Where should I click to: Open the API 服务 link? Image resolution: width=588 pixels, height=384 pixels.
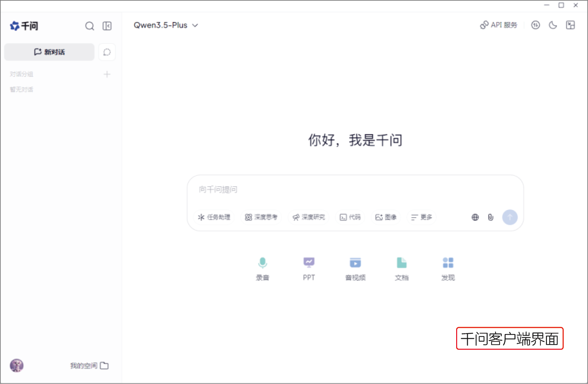tap(499, 25)
